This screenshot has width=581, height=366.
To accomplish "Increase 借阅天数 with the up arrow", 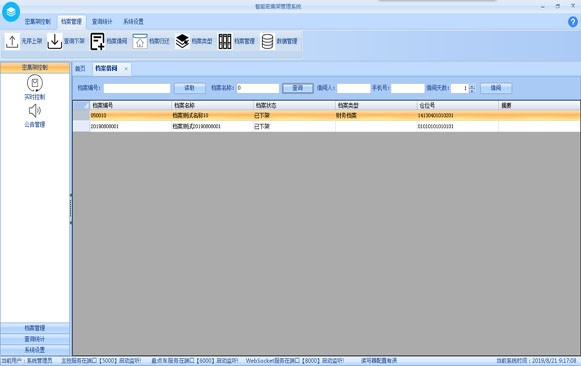I will click(472, 86).
